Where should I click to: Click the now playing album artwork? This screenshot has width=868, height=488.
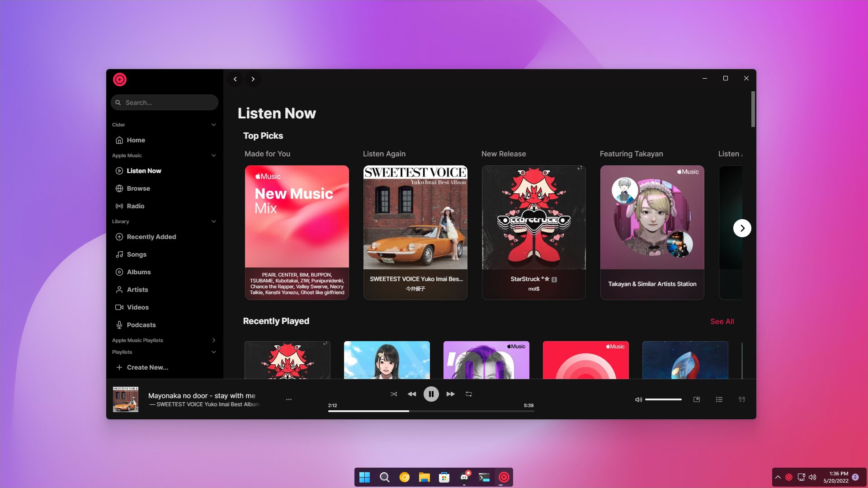(x=126, y=399)
